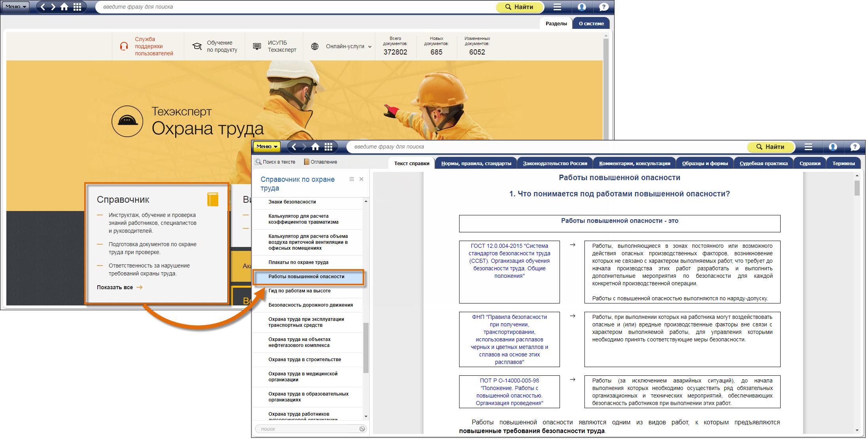The height and width of the screenshot is (439, 868).
Task: Open the grid apps icon in the back window
Action: click(x=78, y=7)
